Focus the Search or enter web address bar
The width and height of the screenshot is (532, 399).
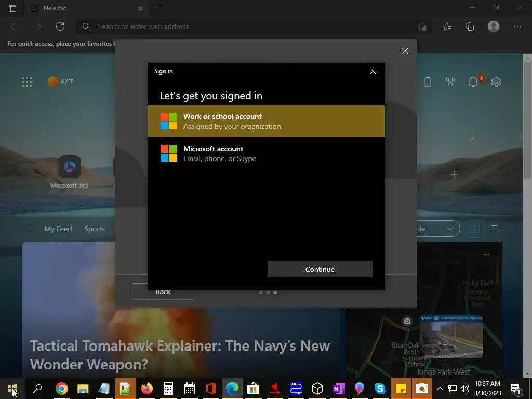click(251, 26)
